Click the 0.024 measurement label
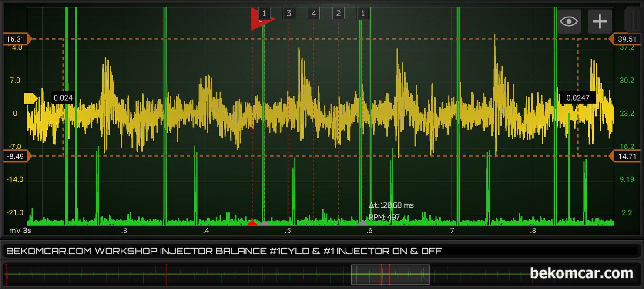The height and width of the screenshot is (289, 644). click(64, 97)
